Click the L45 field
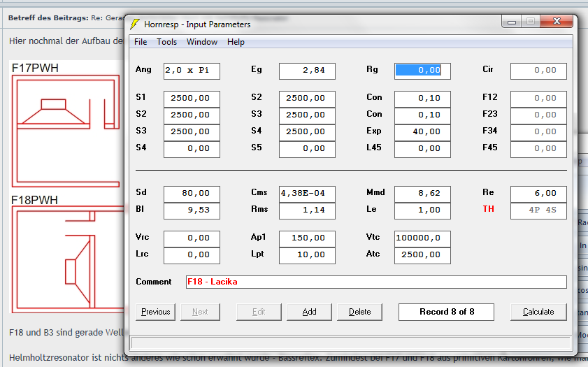The image size is (588, 367). click(x=422, y=149)
